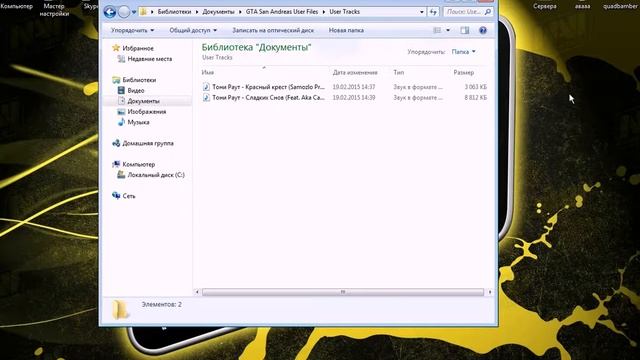
Task: Sort by the Тип column header
Action: (x=399, y=72)
